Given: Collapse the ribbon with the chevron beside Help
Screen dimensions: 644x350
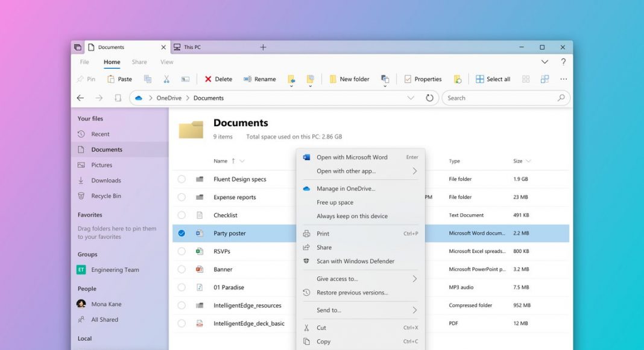Looking at the screenshot, I should (x=545, y=62).
